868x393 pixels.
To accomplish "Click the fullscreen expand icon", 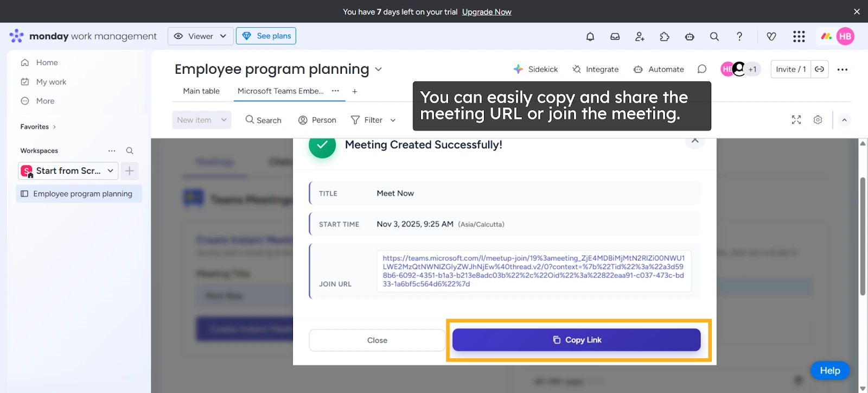I will 796,120.
